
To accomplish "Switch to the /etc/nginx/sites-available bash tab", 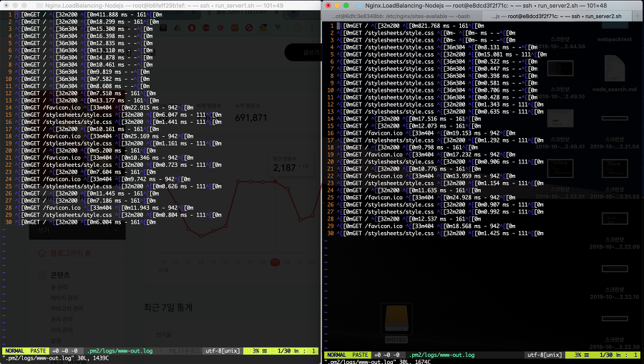I will (402, 16).
